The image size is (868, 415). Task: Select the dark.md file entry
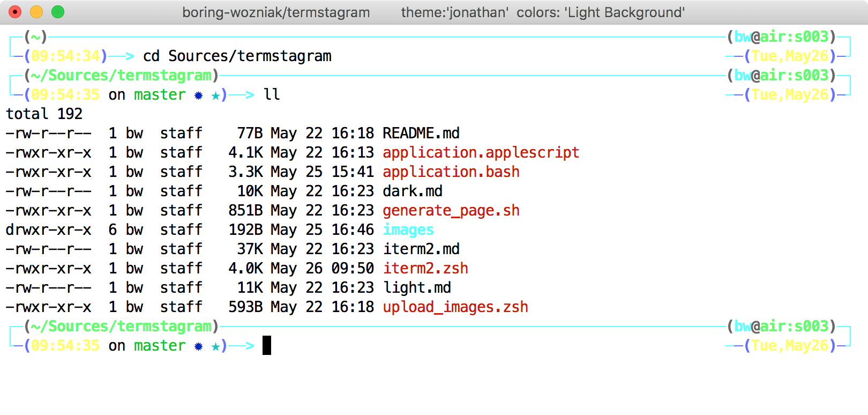pos(413,191)
